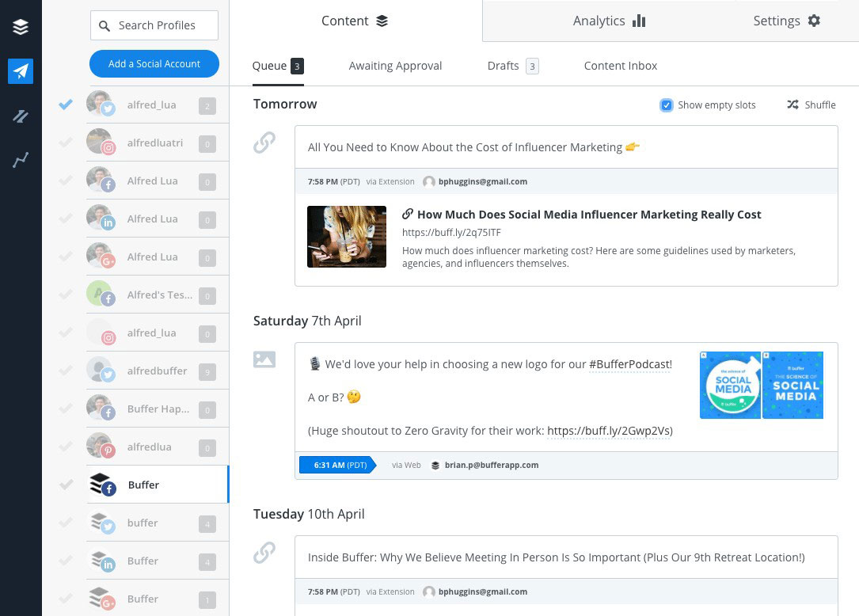Select the alfredbuffer Twitter profile
The width and height of the screenshot is (859, 616).
coord(158,371)
